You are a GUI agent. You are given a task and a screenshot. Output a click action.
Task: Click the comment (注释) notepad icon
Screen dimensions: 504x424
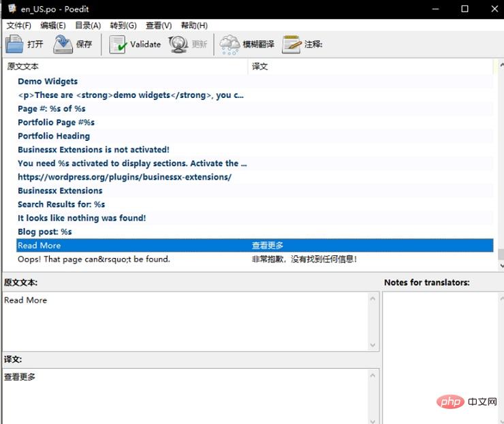(x=292, y=44)
